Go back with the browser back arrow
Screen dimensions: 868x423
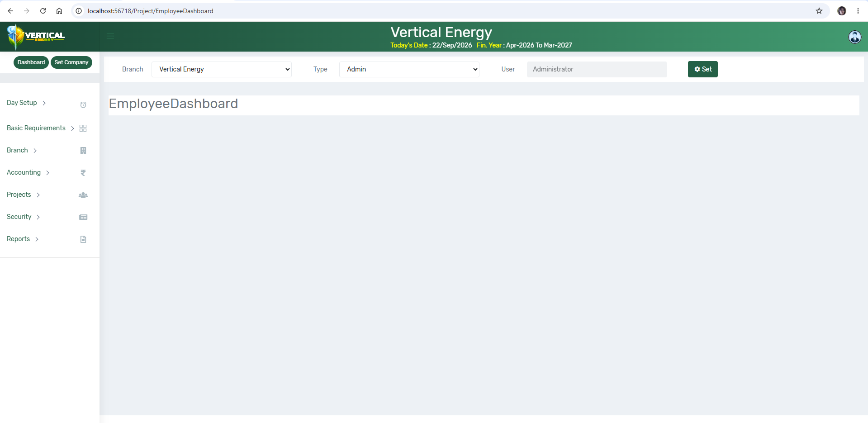tap(10, 11)
